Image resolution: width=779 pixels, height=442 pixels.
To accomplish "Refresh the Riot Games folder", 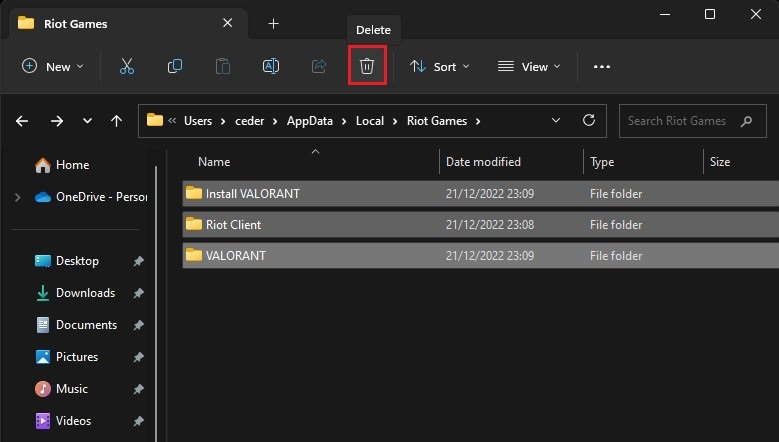I will (589, 120).
